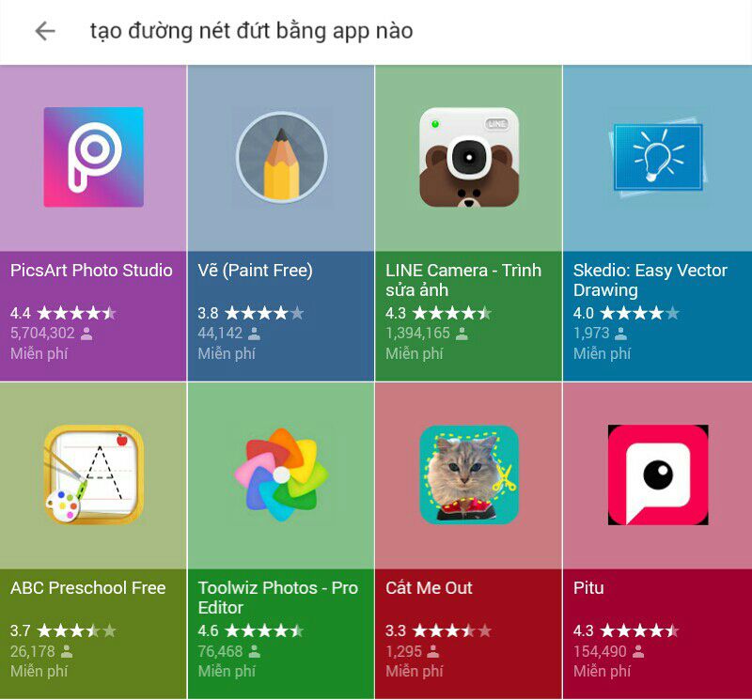Tap the pencil Paint Free icon
This screenshot has width=752, height=700.
pos(281,157)
